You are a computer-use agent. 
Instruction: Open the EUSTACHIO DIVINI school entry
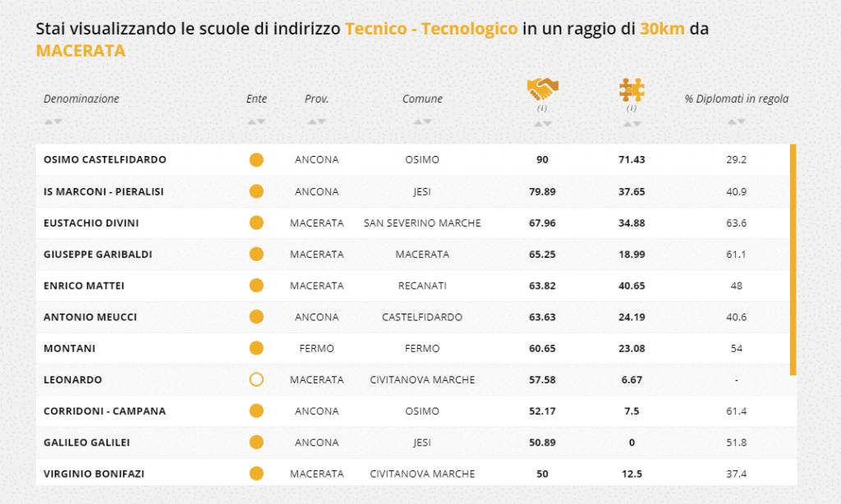[91, 223]
